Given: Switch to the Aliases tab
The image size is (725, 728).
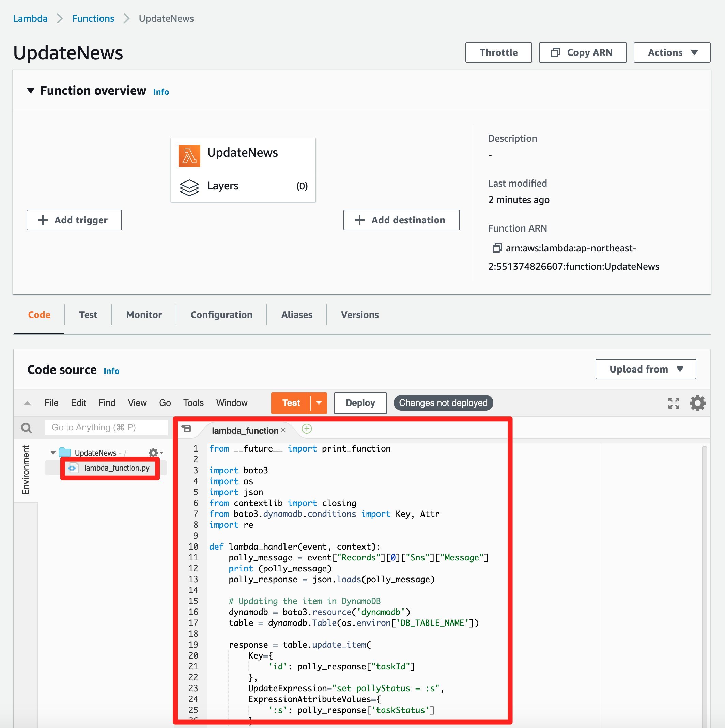Looking at the screenshot, I should [x=297, y=315].
